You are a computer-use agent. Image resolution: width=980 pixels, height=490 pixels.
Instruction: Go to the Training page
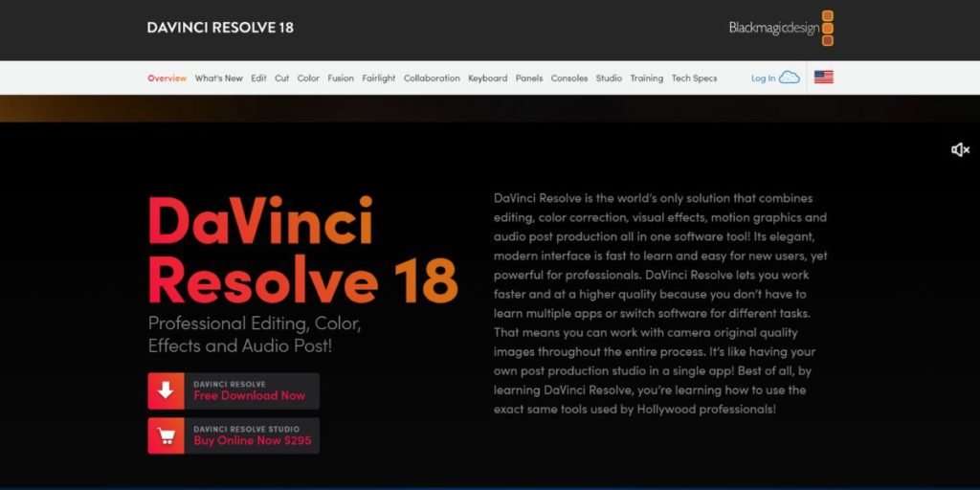[646, 78]
